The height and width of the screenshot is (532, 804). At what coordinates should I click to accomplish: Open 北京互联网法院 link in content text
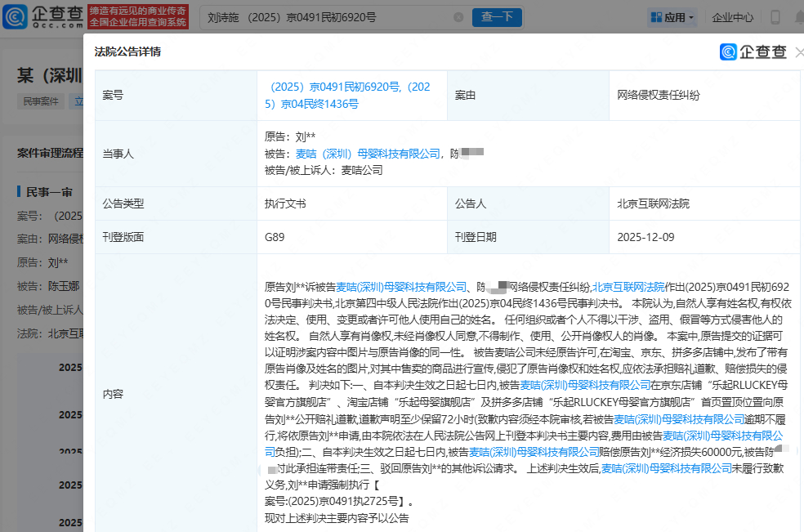point(628,287)
